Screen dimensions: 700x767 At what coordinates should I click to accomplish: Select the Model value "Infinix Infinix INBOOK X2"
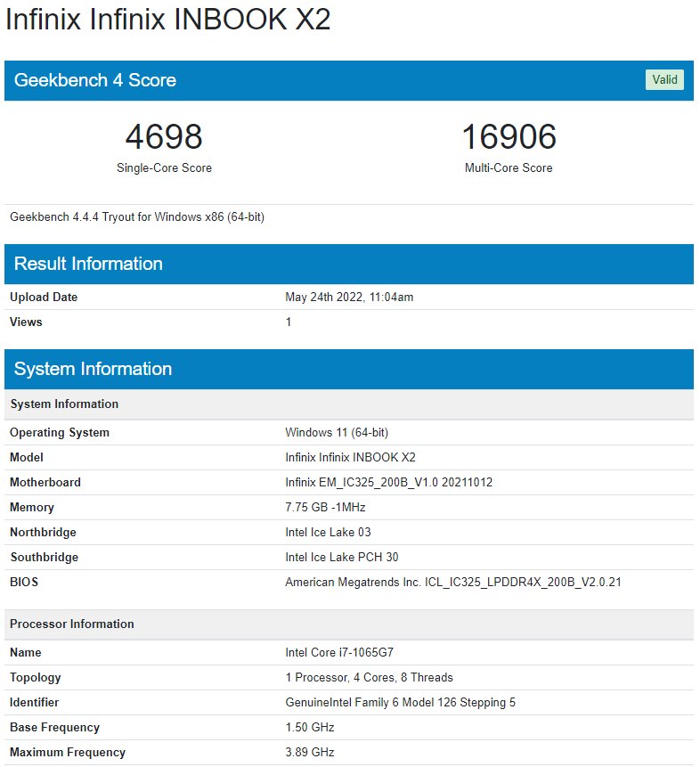coord(350,457)
